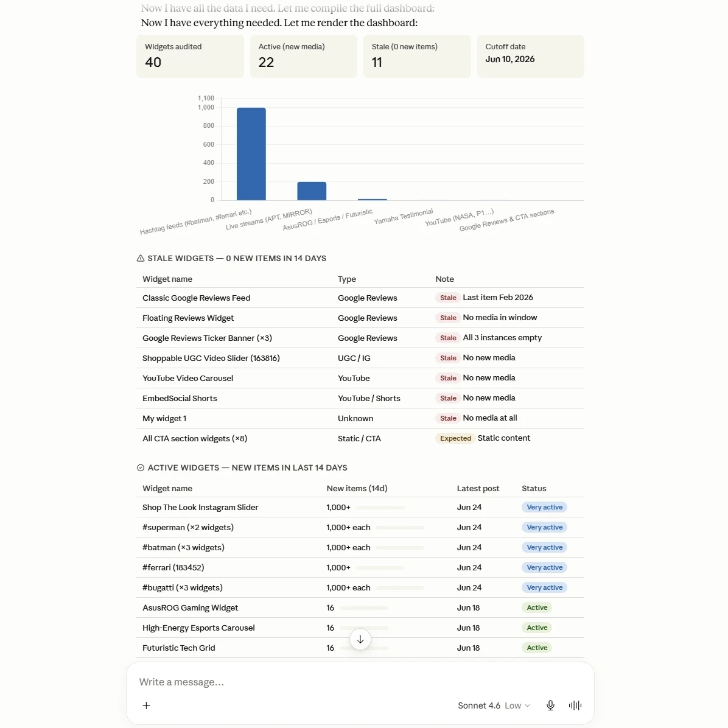Image resolution: width=728 pixels, height=728 pixels.
Task: Click the Live streams chart bar
Action: (312, 191)
